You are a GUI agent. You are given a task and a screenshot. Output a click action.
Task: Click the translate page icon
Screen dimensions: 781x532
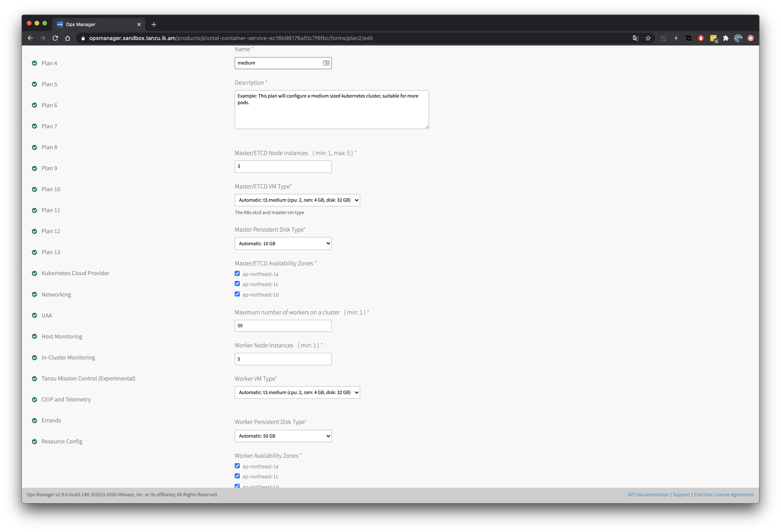pyautogui.click(x=635, y=38)
